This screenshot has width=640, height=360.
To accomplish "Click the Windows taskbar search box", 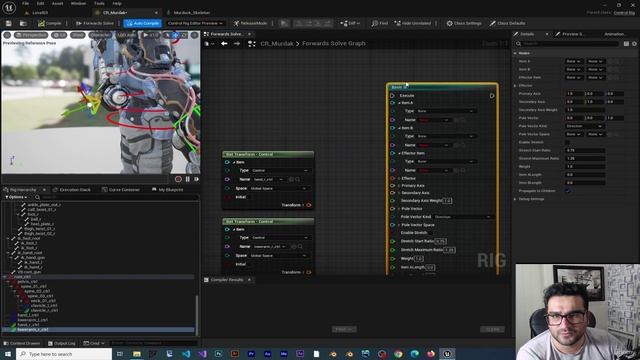I will point(64,354).
